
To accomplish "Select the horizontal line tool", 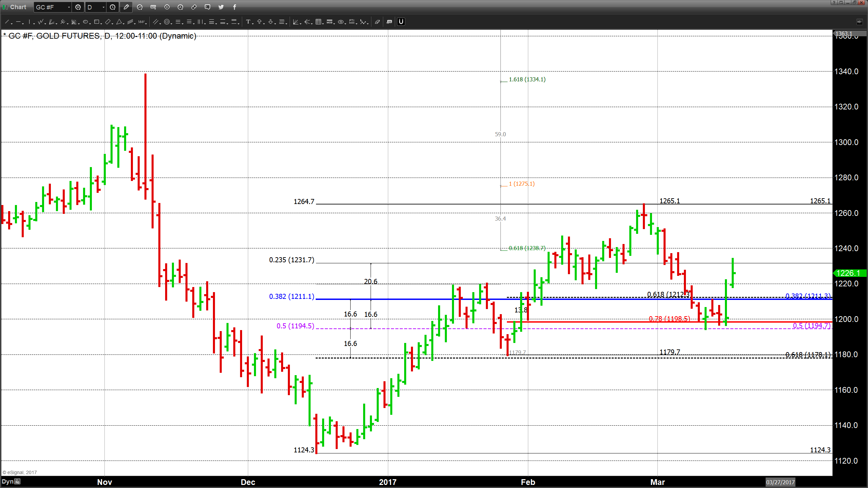I will [18, 22].
